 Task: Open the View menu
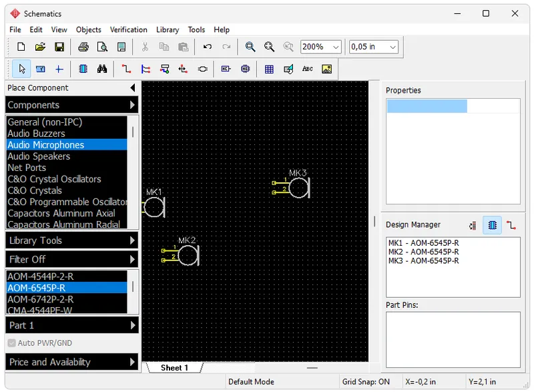click(59, 29)
